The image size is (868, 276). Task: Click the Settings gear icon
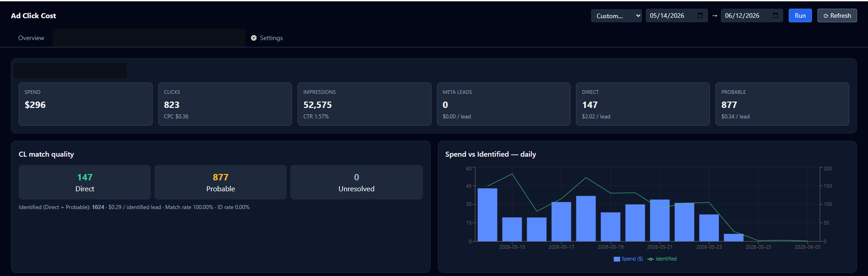tap(254, 38)
